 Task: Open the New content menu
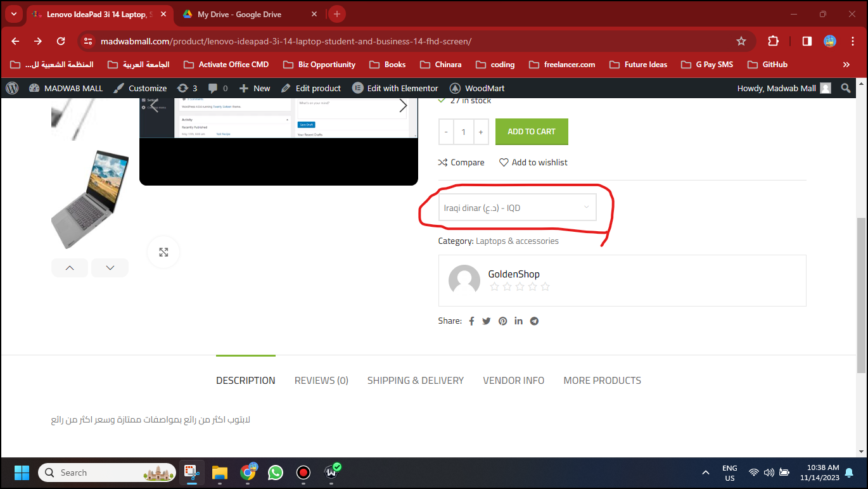coord(255,88)
